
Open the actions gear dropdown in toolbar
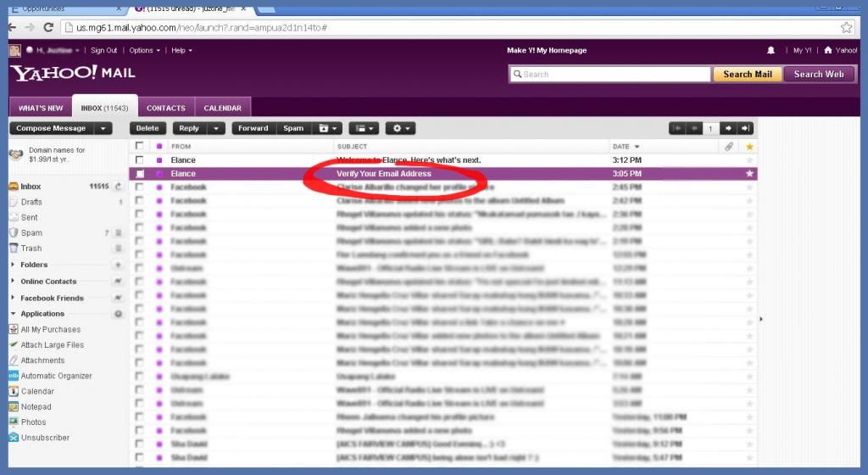pyautogui.click(x=401, y=128)
